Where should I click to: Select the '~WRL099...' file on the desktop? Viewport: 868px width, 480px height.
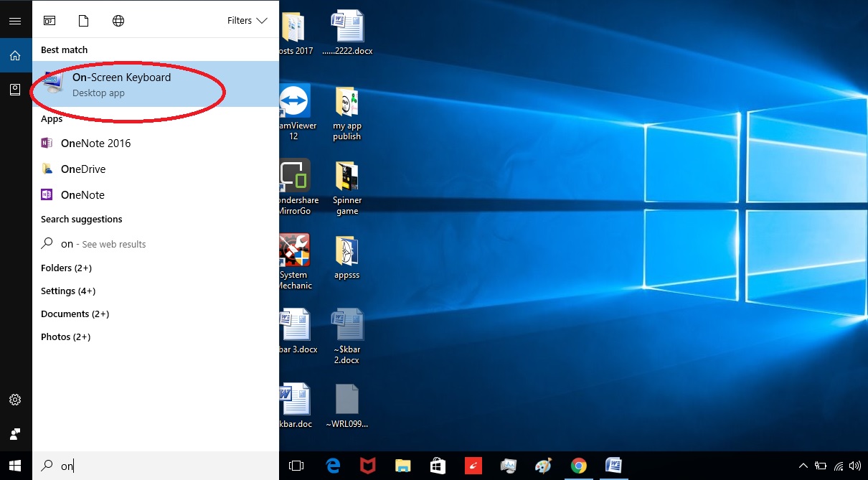coord(347,406)
